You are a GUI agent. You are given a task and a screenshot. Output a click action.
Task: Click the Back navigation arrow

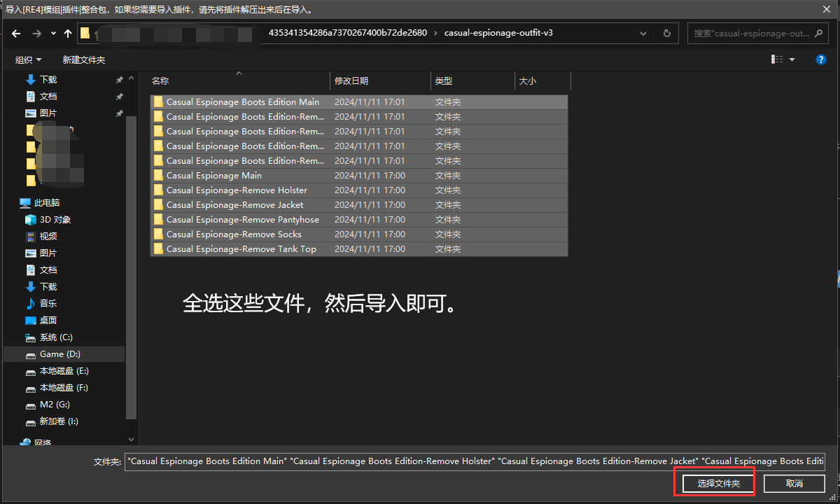[x=16, y=33]
